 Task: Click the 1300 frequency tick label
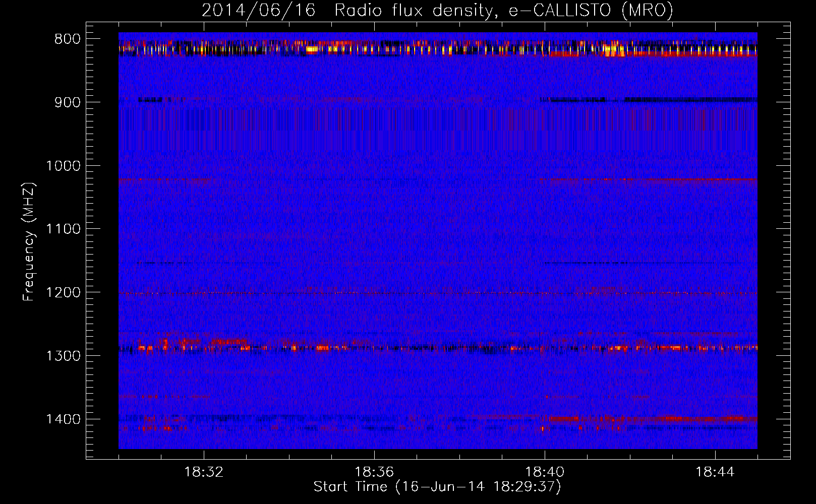63,356
